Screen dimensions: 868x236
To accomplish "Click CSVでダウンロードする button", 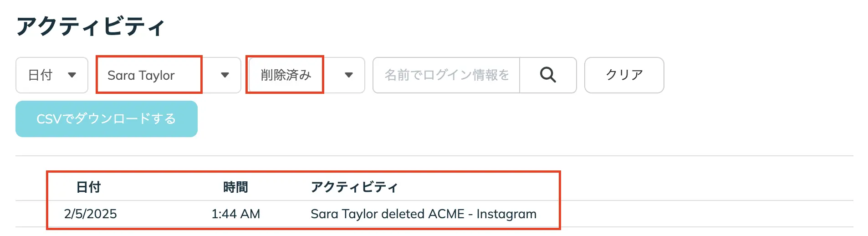I will tap(107, 119).
